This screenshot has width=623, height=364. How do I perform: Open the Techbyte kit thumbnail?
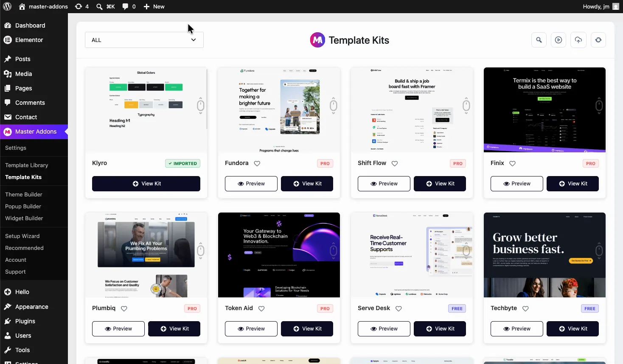(x=544, y=255)
